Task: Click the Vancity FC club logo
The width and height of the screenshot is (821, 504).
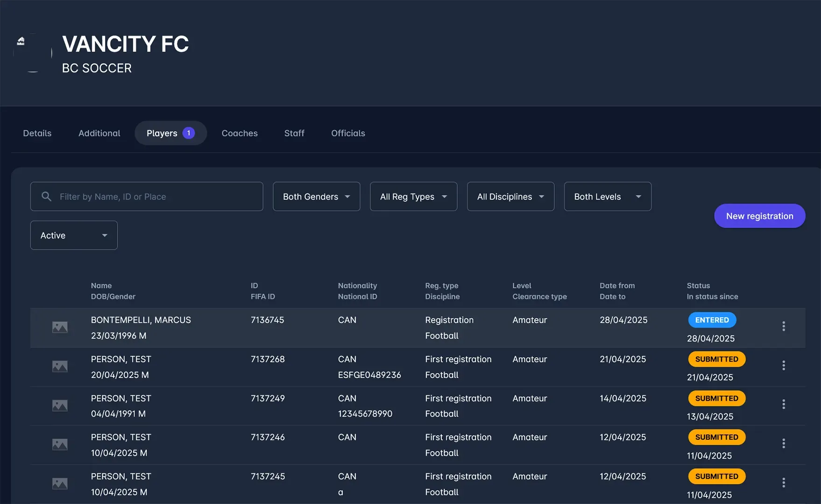Action: tap(33, 52)
